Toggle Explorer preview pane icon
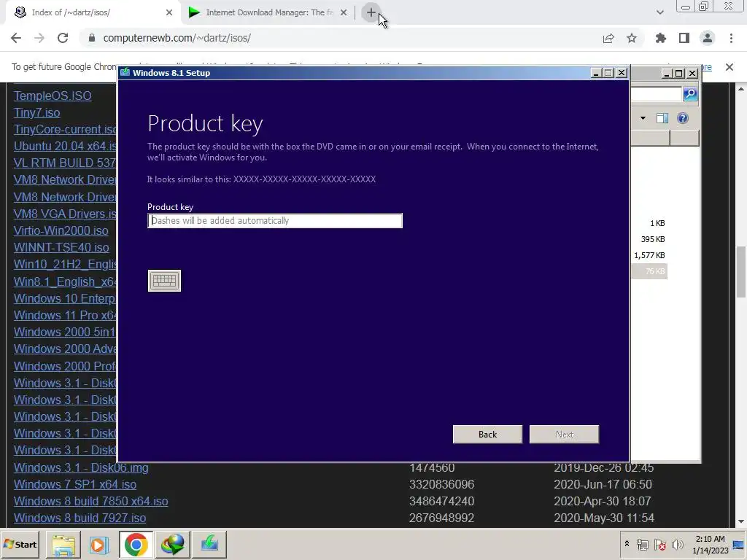747x560 pixels. [x=662, y=118]
